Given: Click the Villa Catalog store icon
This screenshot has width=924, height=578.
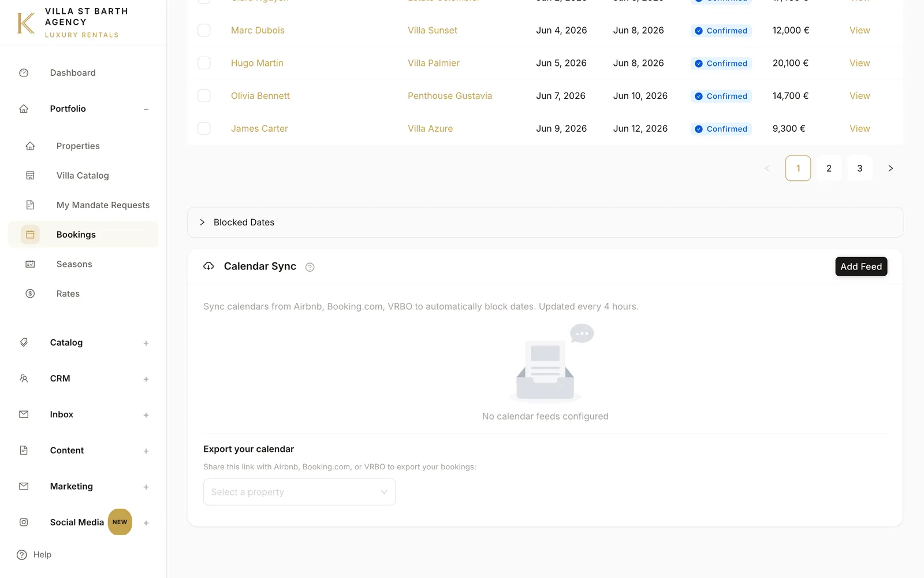Looking at the screenshot, I should pos(30,176).
